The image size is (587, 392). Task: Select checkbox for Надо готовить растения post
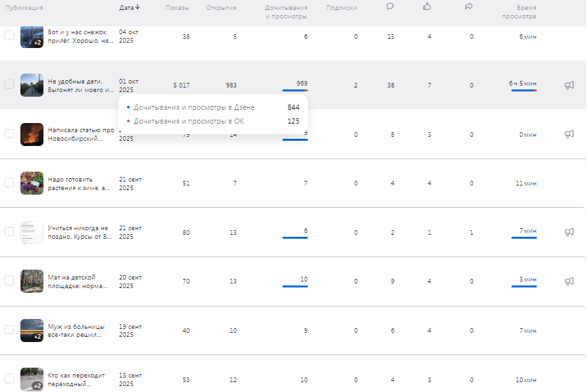[x=9, y=183]
